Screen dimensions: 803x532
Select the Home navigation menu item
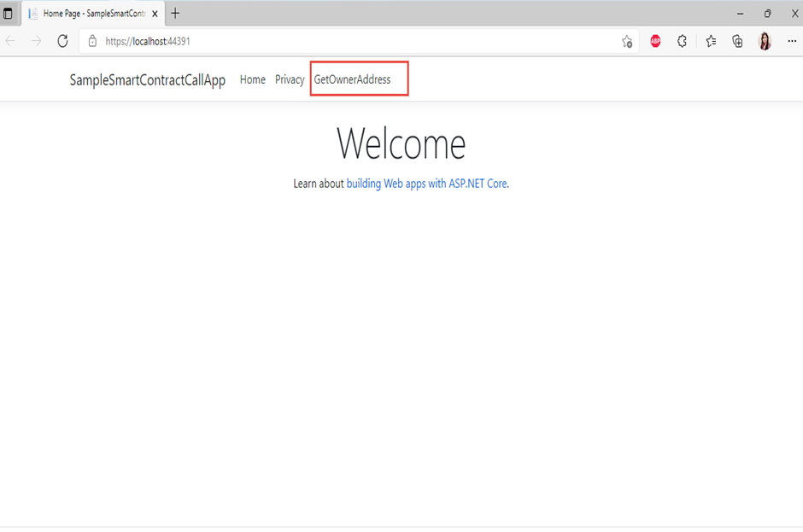(252, 79)
